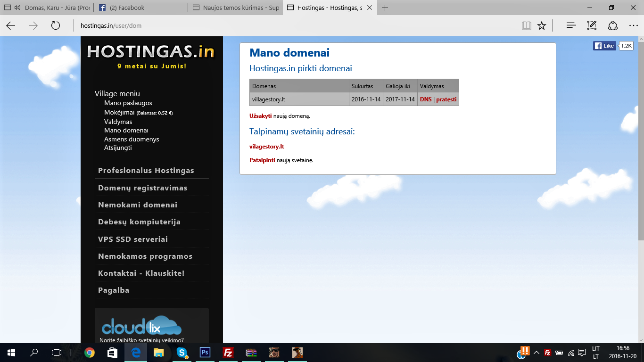The width and height of the screenshot is (644, 362).
Task: Open Mokėjimai in the sidebar
Action: [119, 113]
